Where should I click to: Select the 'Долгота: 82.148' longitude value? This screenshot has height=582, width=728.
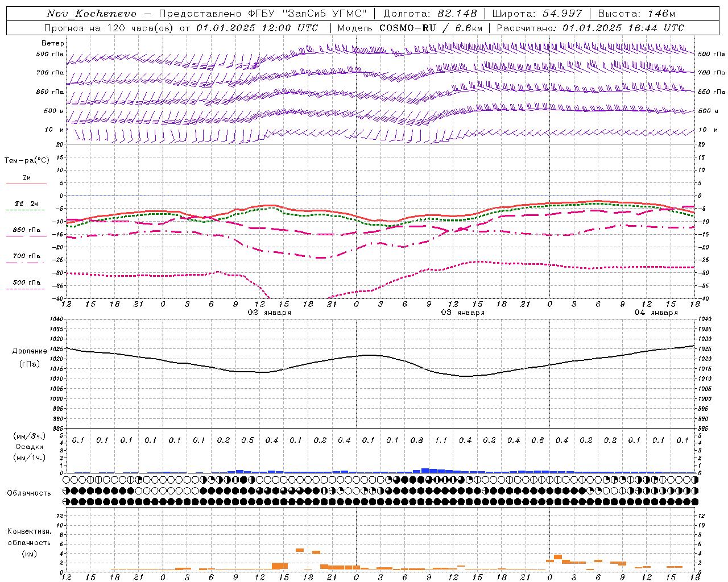click(429, 14)
